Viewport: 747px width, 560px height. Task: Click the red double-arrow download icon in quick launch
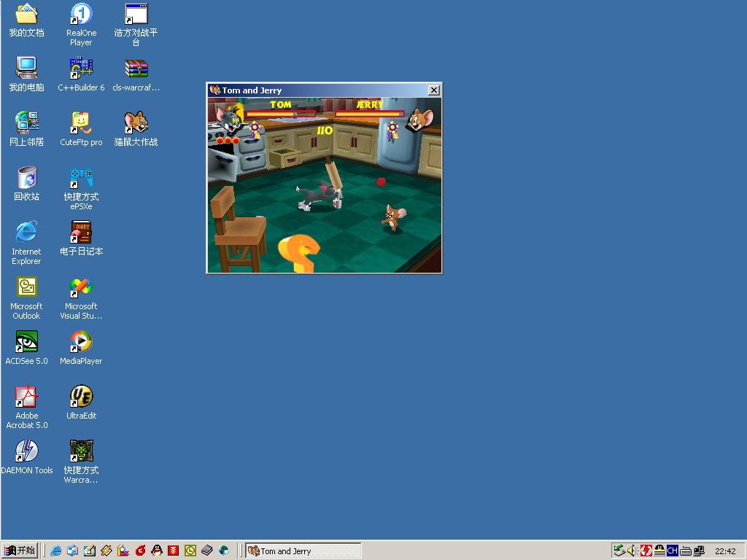click(x=174, y=551)
